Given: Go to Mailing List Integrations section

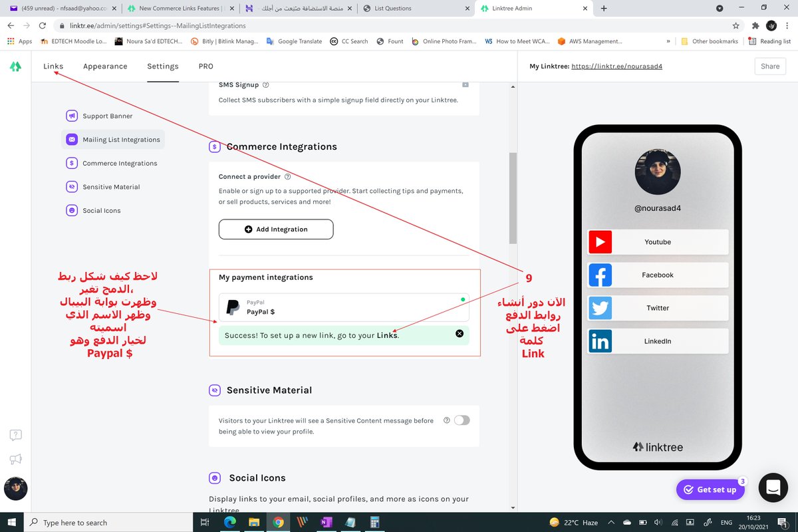Looking at the screenshot, I should click(x=113, y=140).
